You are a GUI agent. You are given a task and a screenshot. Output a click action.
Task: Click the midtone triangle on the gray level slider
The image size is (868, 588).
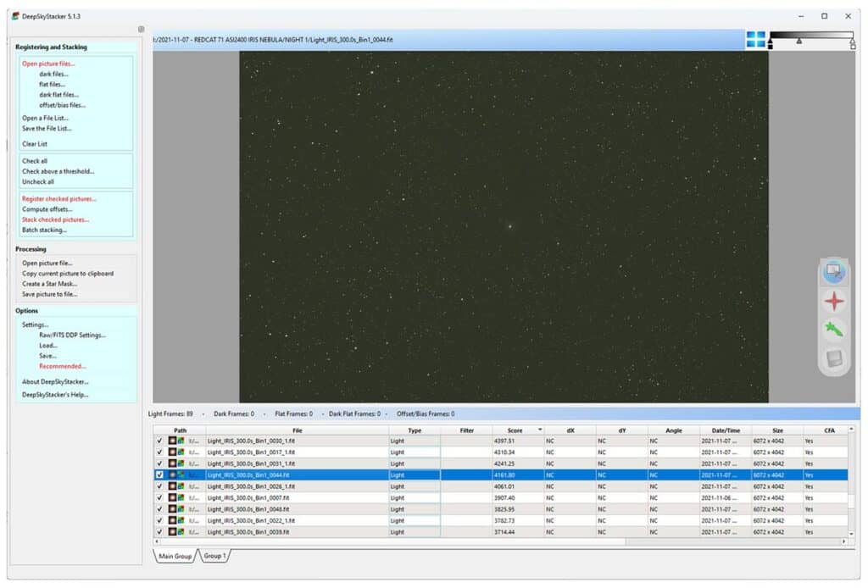coord(799,41)
